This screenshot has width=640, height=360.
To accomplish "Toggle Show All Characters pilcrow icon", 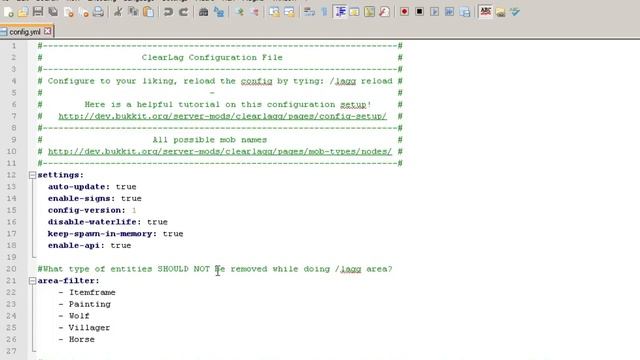I will [324, 12].
